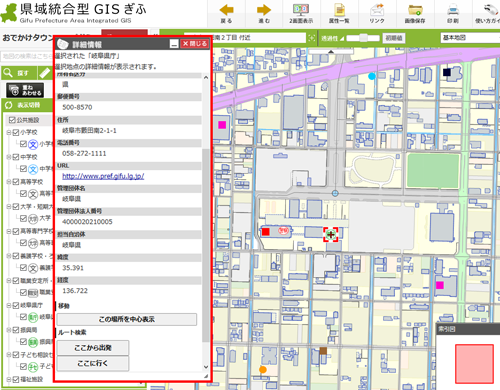Select the ruler measurement tool
Screen dimensions: 500x390
click(x=44, y=73)
